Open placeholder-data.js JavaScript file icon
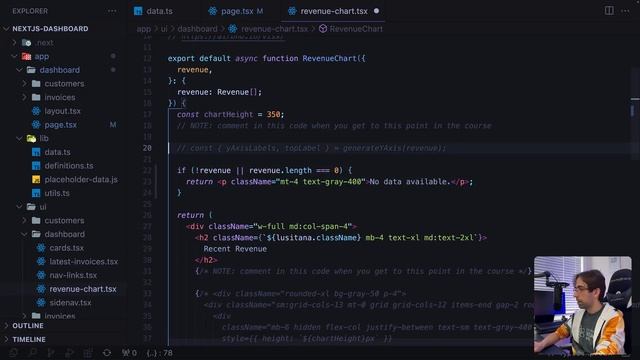 click(36, 180)
